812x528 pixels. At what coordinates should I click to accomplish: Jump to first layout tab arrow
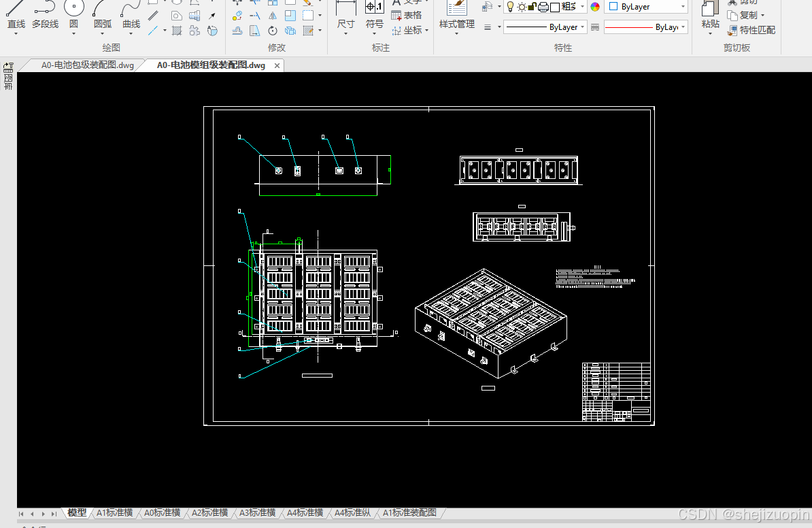pyautogui.click(x=21, y=514)
